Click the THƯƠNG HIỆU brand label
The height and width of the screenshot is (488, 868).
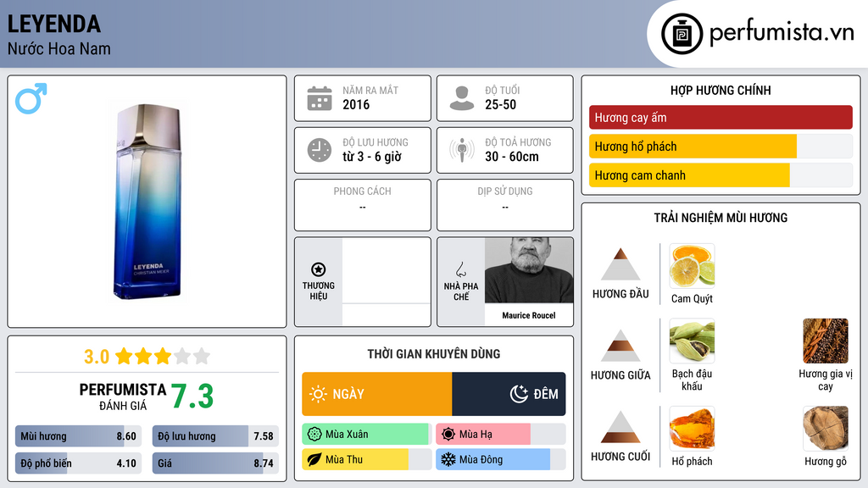[319, 291]
